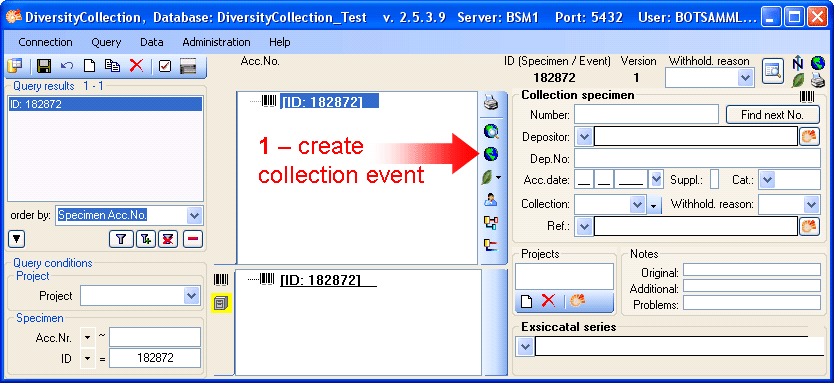Select ID: 182872 in query results
Viewport: 834px width, 383px height.
pos(105,104)
